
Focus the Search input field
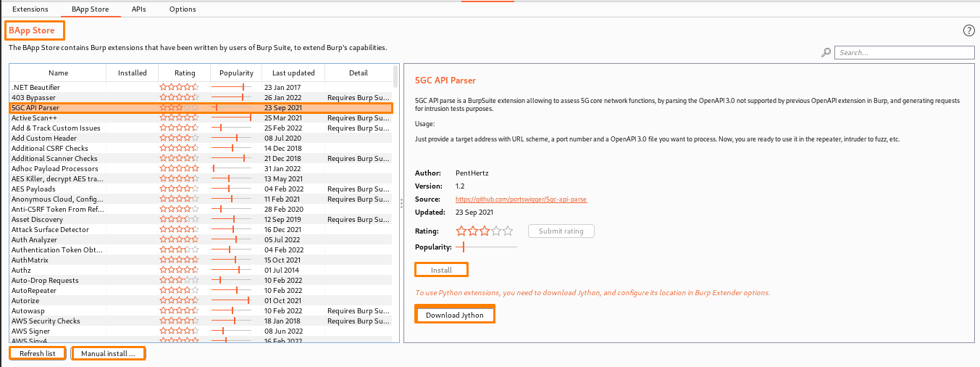(905, 52)
